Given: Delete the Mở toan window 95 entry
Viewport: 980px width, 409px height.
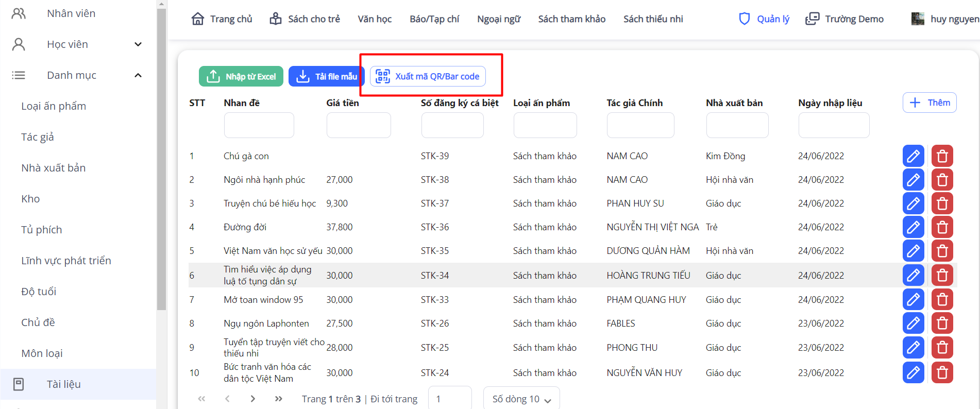Looking at the screenshot, I should [942, 300].
